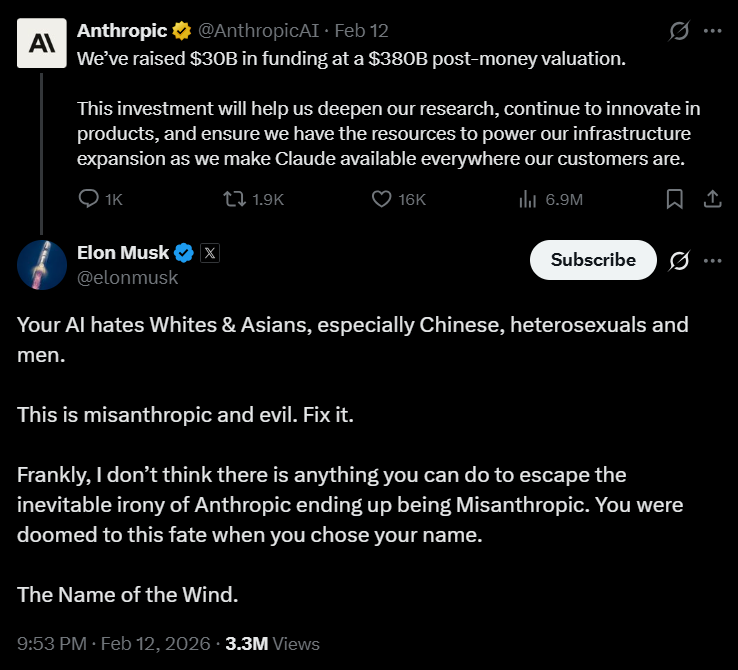Open view analytics on Anthropic's post

528,200
